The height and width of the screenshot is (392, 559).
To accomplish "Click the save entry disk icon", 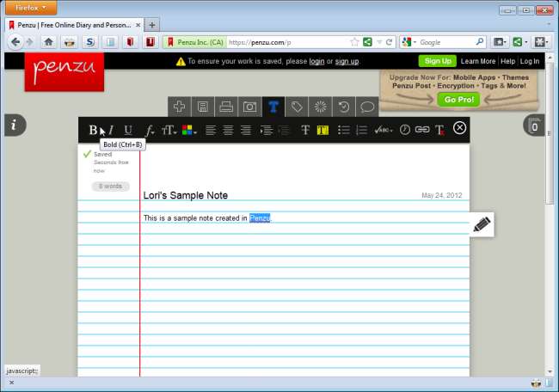I will (x=203, y=107).
